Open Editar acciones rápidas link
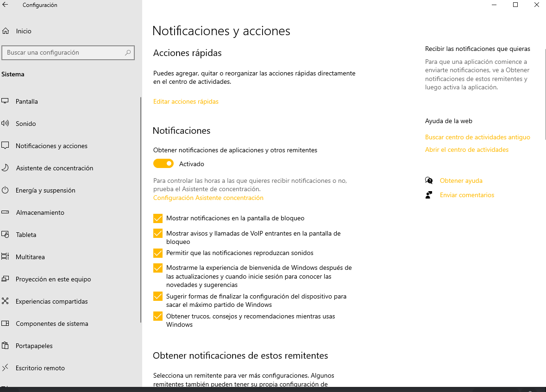This screenshot has width=546, height=392. [x=186, y=101]
